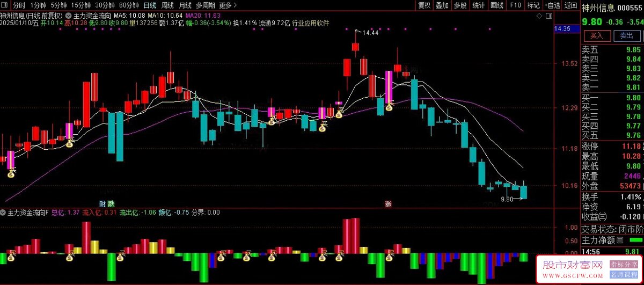644x285 pixels.
Task: Click the 流入亿: 0.31 indicator value
Action: (x=100, y=213)
